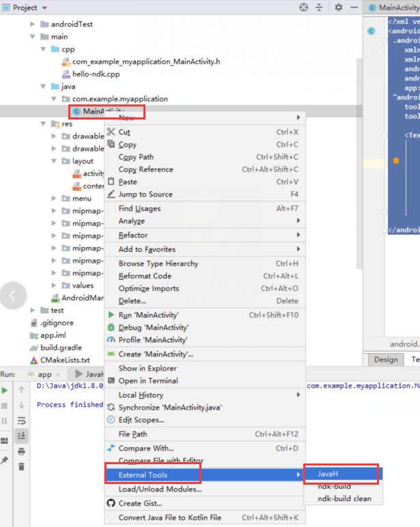Toggle soft-wrap icon in Run panel
The image size is (420, 527).
pyautogui.click(x=22, y=421)
